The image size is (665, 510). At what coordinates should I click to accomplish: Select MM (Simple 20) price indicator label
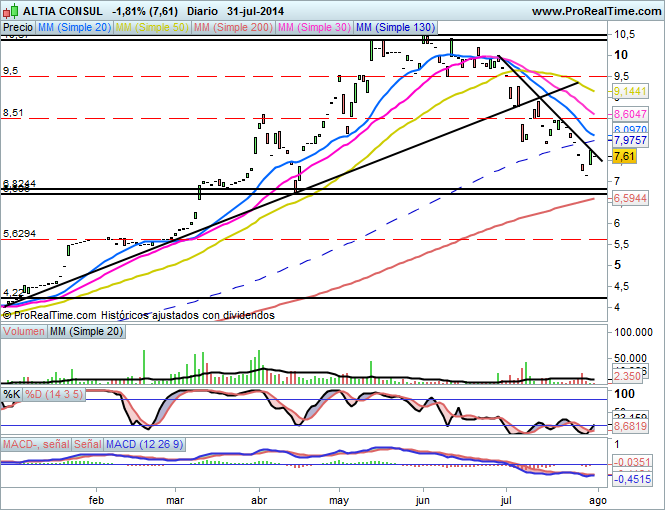click(x=74, y=30)
